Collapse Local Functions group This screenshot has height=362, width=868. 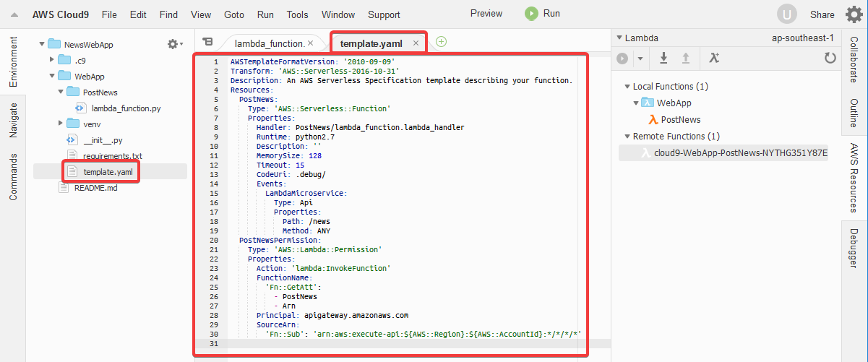[x=627, y=87]
